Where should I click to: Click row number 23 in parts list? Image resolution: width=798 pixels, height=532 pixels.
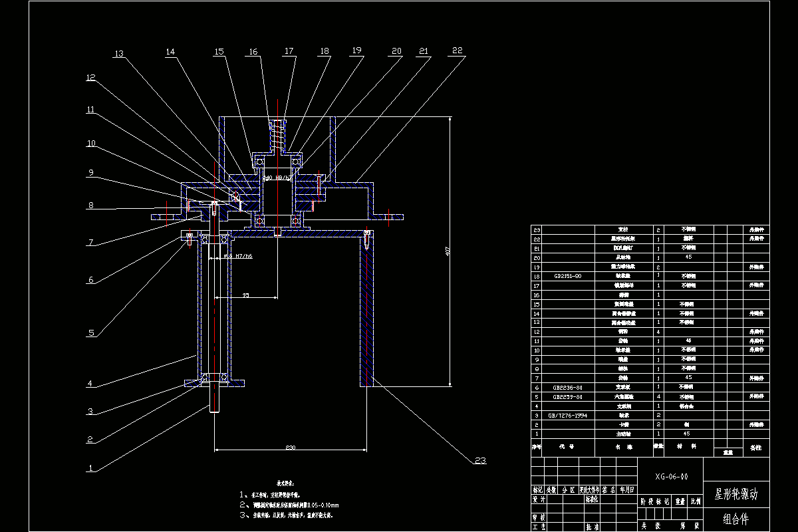[x=537, y=229]
